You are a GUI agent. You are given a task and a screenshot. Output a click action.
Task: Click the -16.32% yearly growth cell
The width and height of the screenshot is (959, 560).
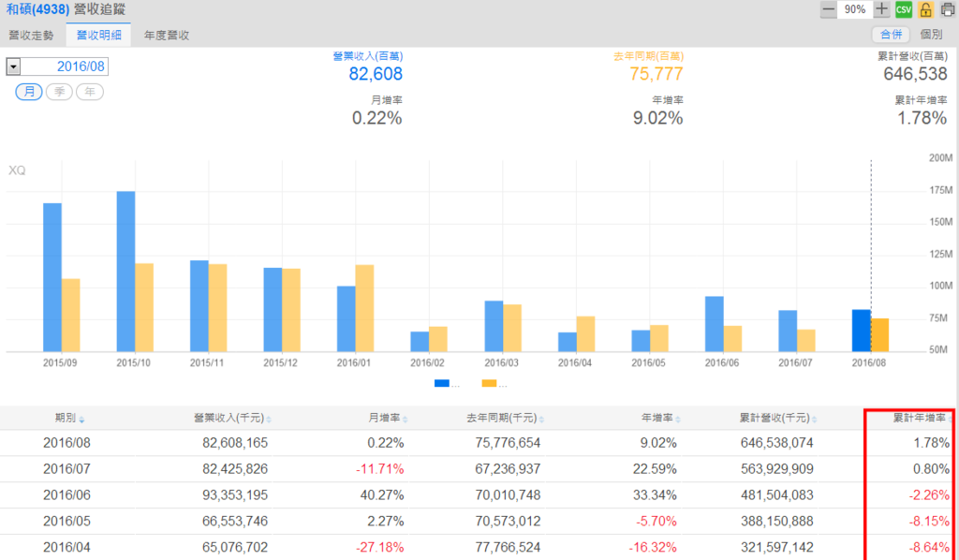(x=653, y=547)
